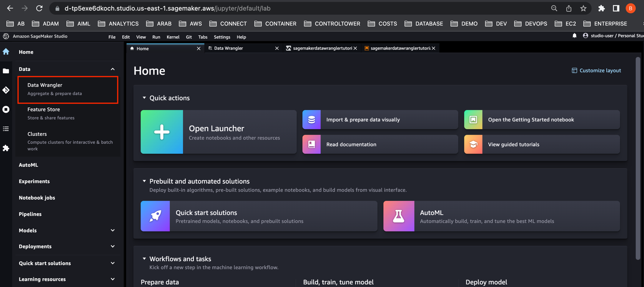Click Import & prepare data visually button
This screenshot has width=644, height=287.
[x=380, y=120]
